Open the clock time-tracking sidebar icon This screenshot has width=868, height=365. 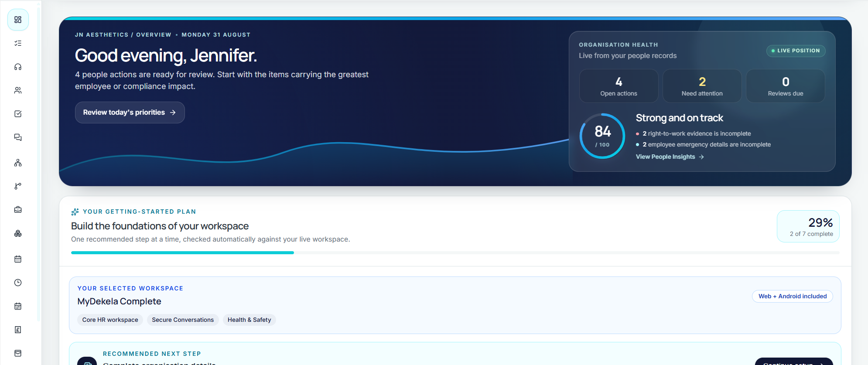pos(18,283)
